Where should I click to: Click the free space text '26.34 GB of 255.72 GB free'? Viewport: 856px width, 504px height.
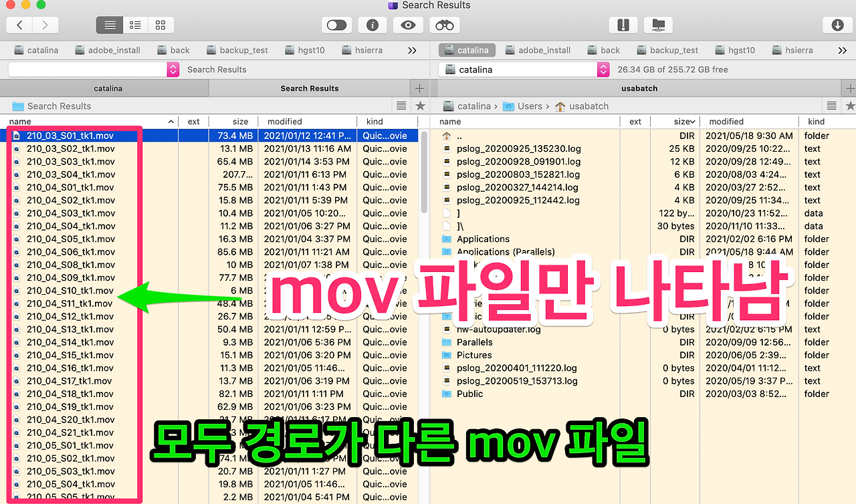pyautogui.click(x=673, y=70)
